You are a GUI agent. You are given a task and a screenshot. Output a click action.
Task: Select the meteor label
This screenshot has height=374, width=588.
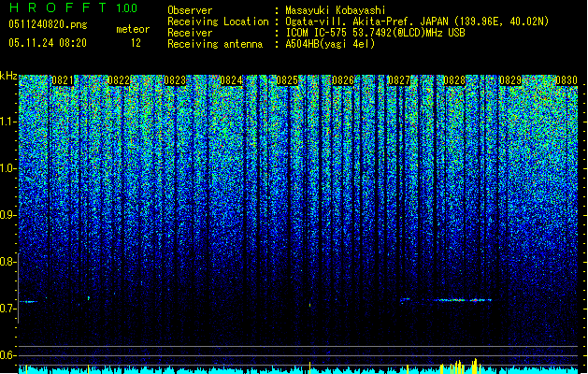133,29
